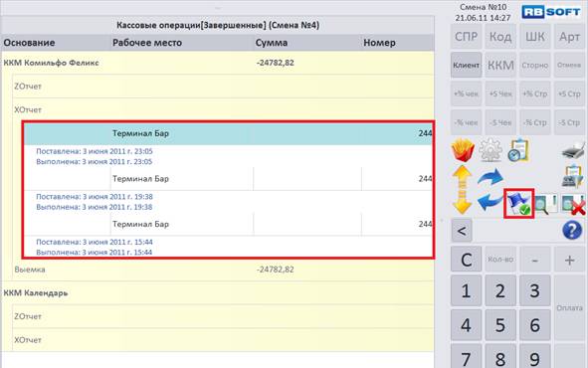Click the document with red X icon
The width and height of the screenshot is (588, 368).
[574, 205]
